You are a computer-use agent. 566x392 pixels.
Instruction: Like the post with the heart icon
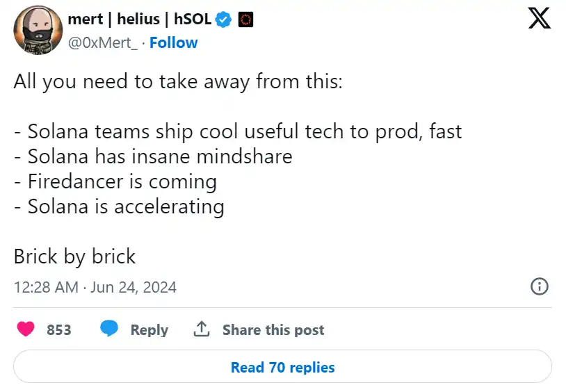pyautogui.click(x=26, y=329)
